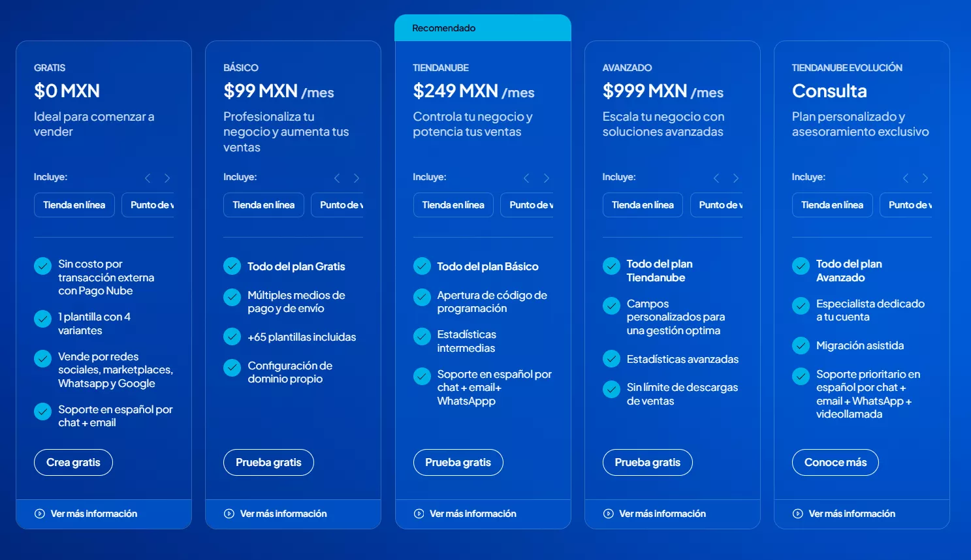Click left carousel arrow in Básico plan
This screenshot has width=971, height=560.
point(337,178)
